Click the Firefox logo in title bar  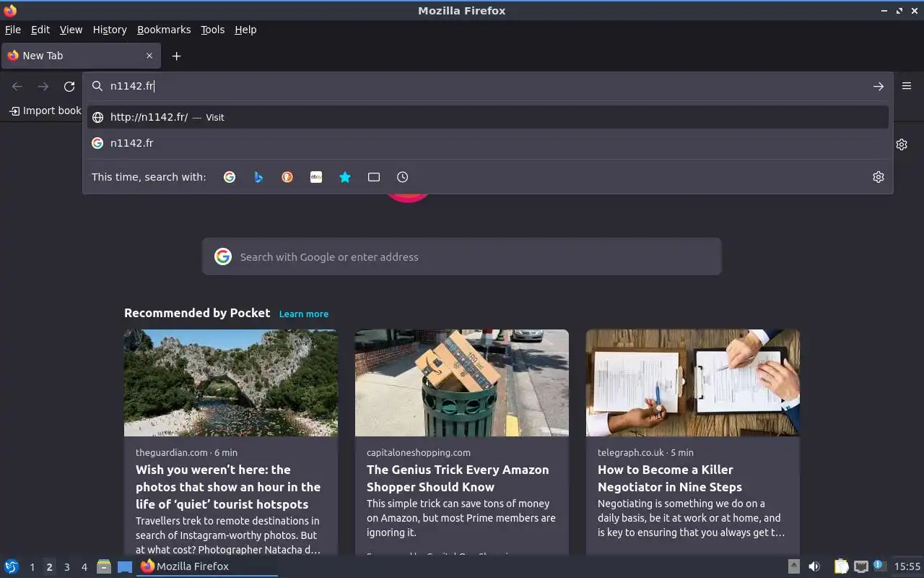pos(10,10)
